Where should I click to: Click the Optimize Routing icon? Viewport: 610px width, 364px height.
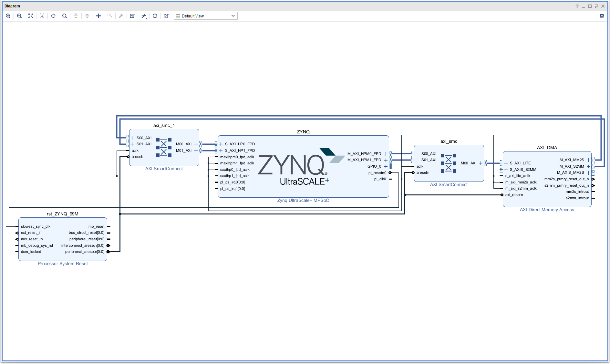pyautogui.click(x=166, y=16)
